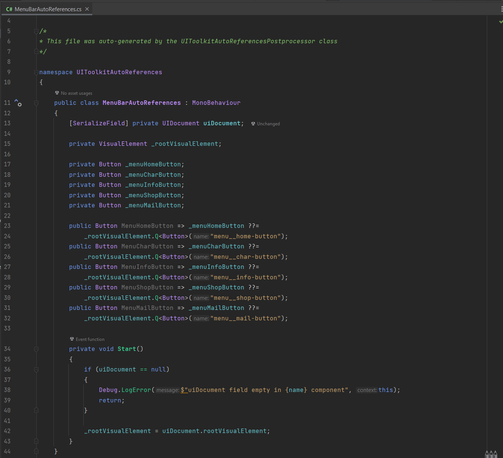Close the MenuBarAutoReferences.cs tab
503x458 pixels.
87,9
